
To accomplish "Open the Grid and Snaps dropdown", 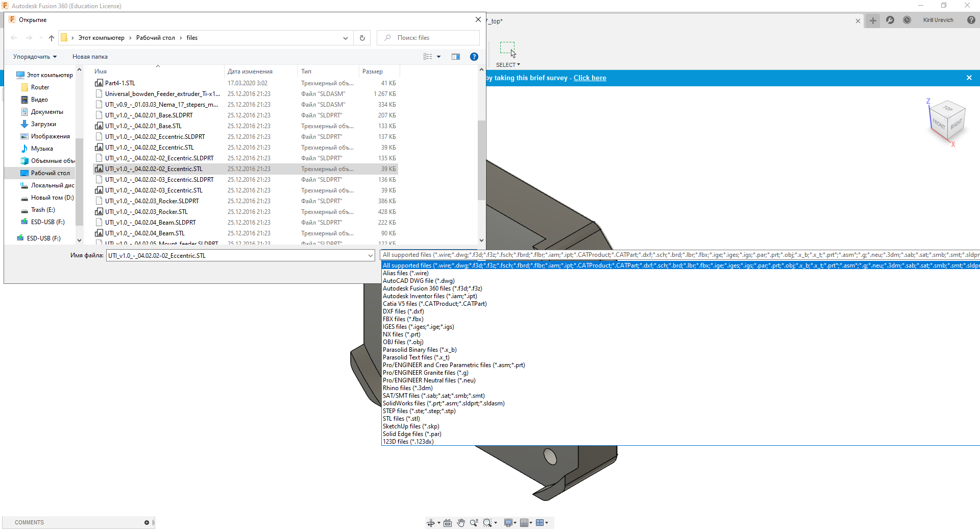I will pos(525,523).
